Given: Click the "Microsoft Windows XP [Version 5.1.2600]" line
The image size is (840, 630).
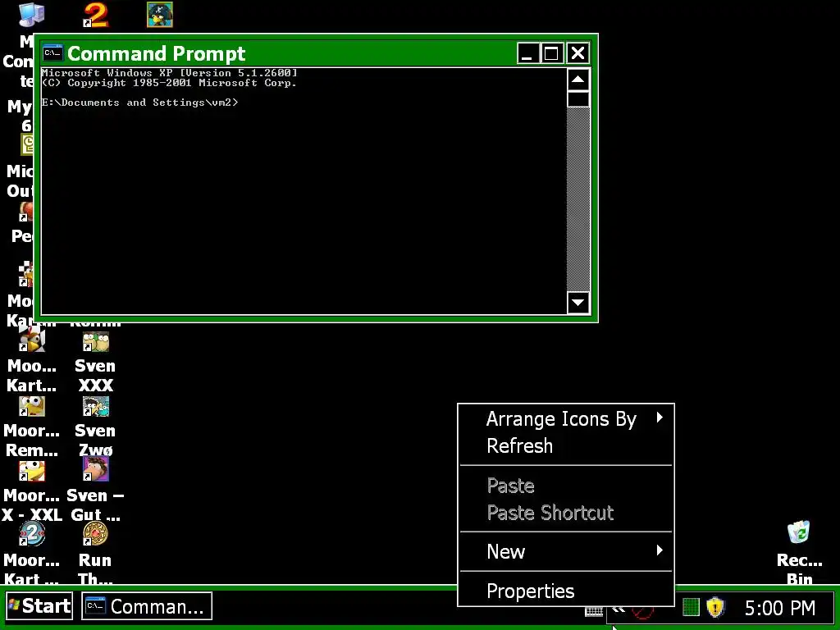Looking at the screenshot, I should coord(169,73).
